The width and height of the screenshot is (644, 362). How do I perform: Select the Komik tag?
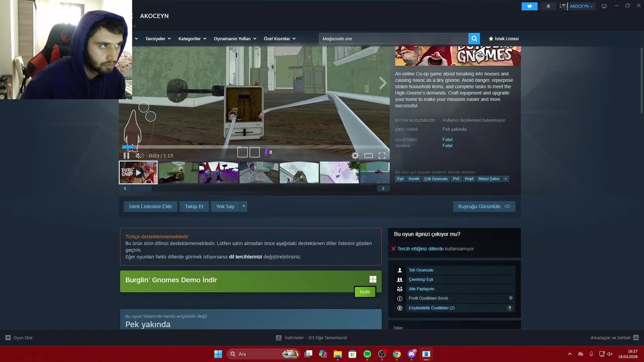414,178
